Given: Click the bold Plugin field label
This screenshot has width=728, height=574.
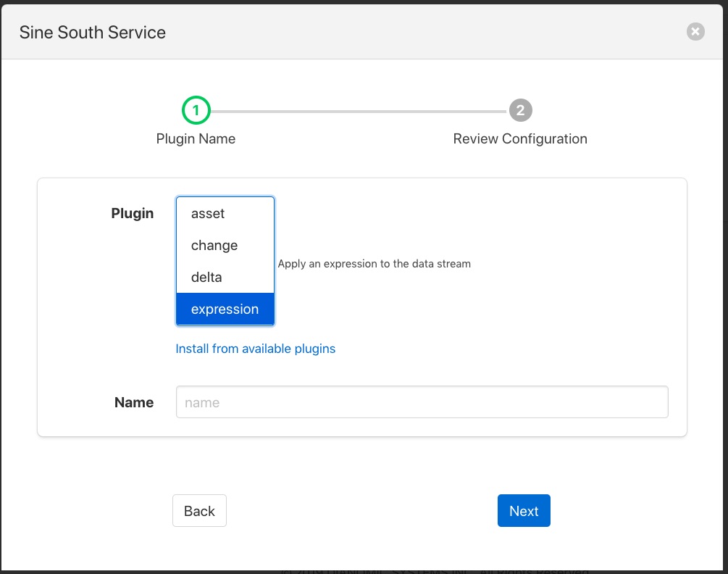Looking at the screenshot, I should point(132,214).
